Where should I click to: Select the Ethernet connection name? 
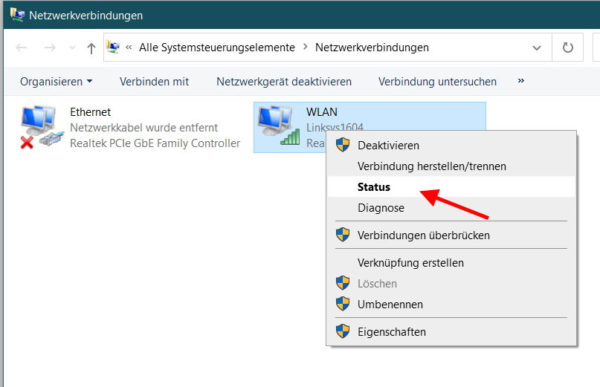pyautogui.click(x=90, y=112)
